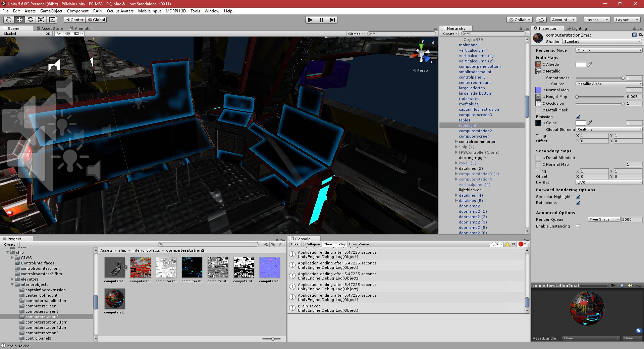
Task: Toggle pivot Center button
Action: click(75, 20)
